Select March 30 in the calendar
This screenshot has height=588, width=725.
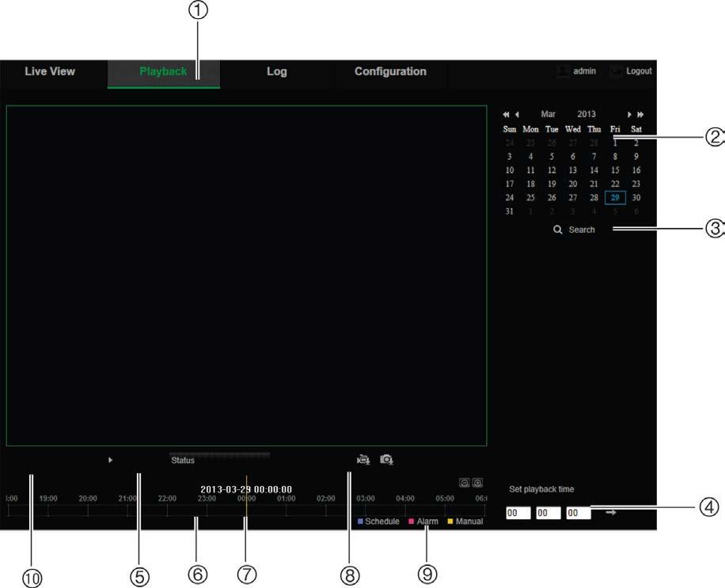(636, 197)
